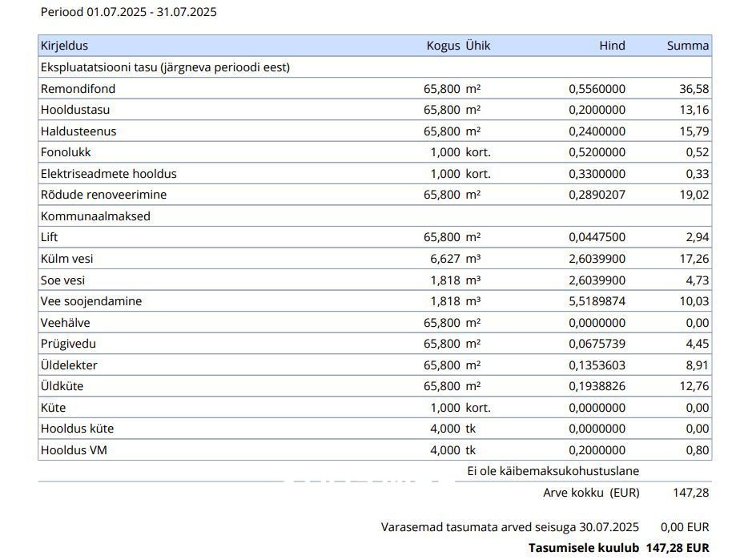Click the Külm vesi row label
Screen dimensions: 732x560
click(66, 259)
